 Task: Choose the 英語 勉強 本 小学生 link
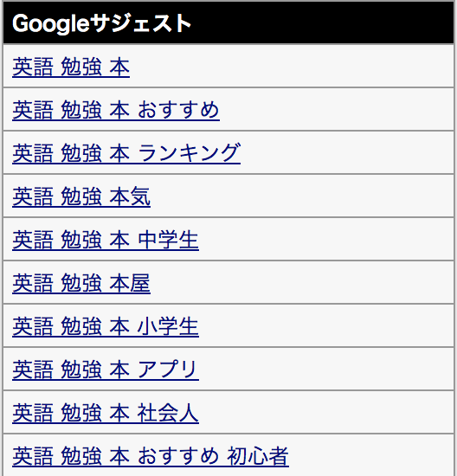pos(106,326)
